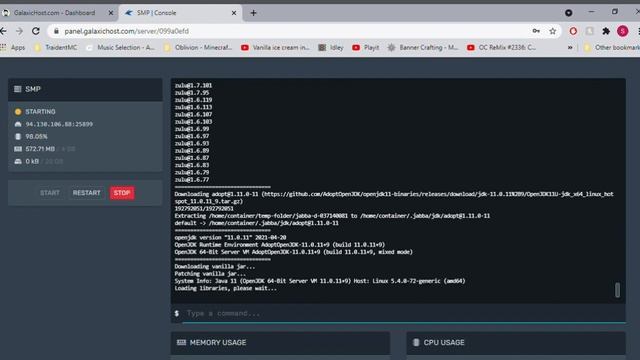Click the 572.71 MB memory stat
This screenshot has height=360, width=640.
[40, 149]
